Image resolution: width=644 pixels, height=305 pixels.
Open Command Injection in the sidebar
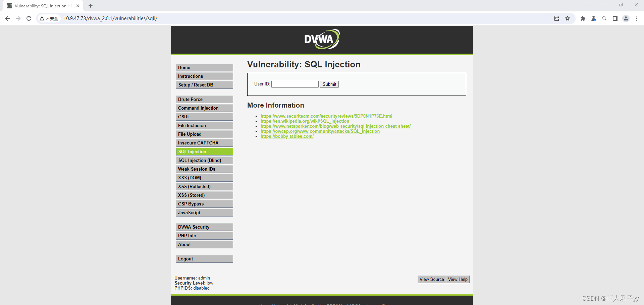[205, 108]
